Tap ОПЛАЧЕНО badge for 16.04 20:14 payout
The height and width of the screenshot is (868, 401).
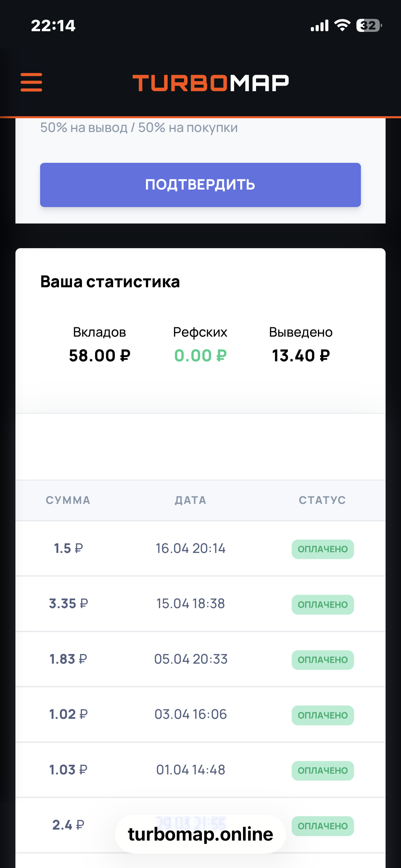pyautogui.click(x=323, y=549)
